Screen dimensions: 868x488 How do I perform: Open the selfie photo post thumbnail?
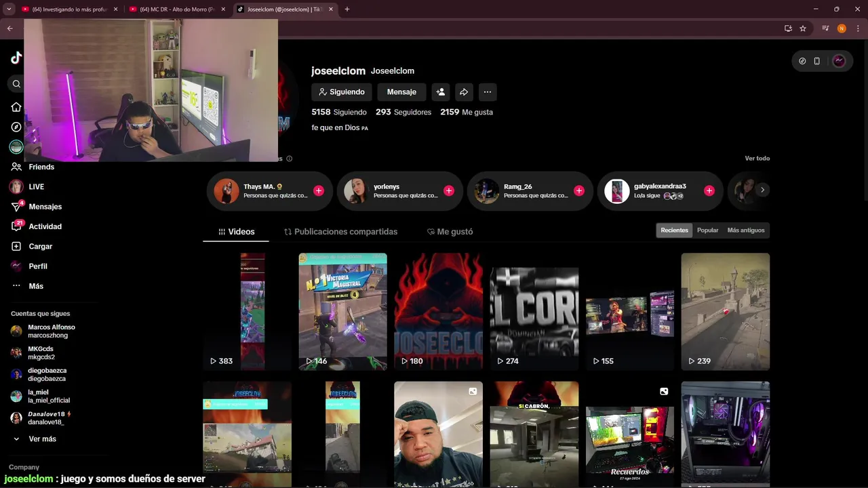(439, 434)
